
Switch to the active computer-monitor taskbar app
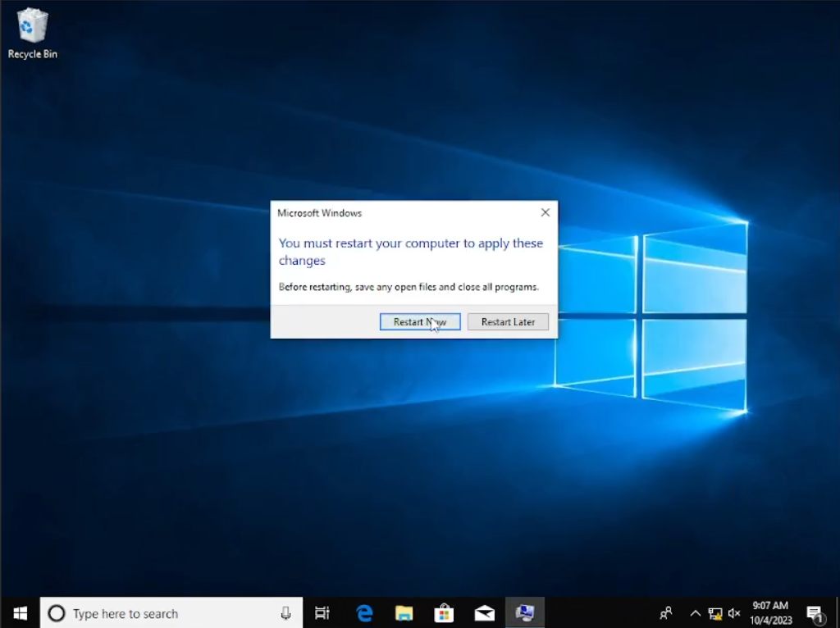[525, 613]
